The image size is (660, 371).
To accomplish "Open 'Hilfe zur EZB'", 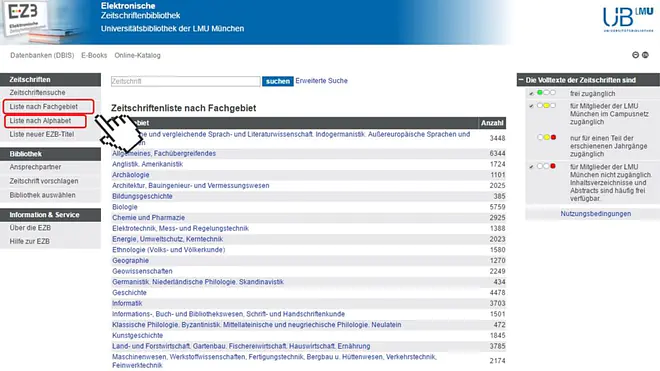I will [29, 241].
